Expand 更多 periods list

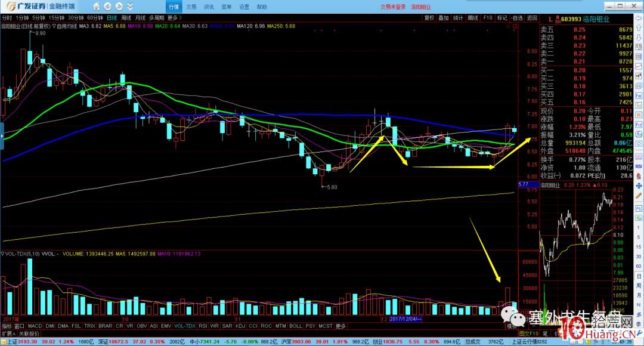[x=174, y=18]
